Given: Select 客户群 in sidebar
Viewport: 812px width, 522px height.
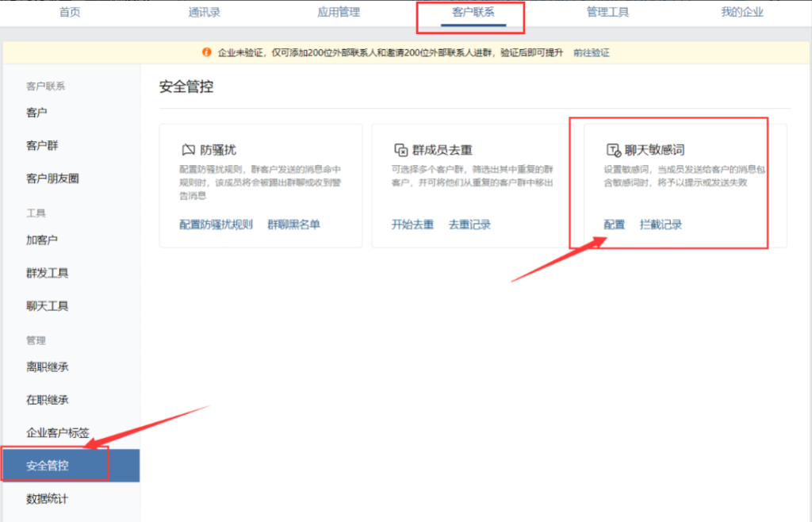Looking at the screenshot, I should pyautogui.click(x=42, y=146).
